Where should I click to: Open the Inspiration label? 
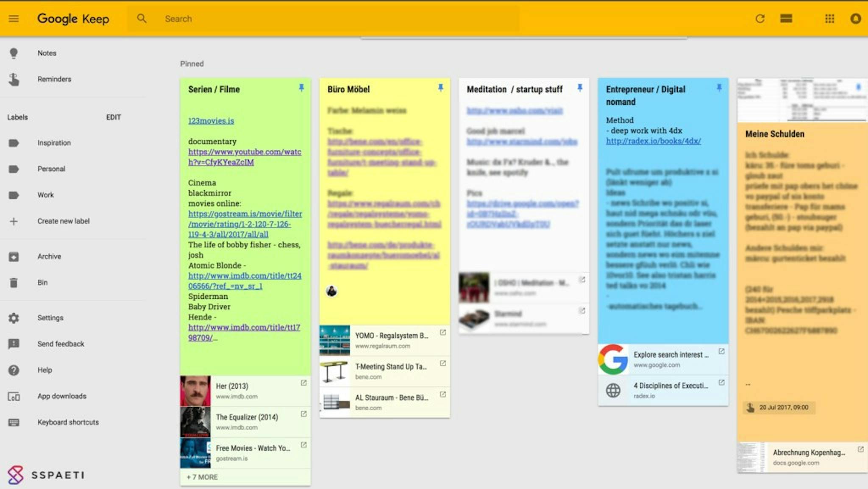tap(54, 143)
